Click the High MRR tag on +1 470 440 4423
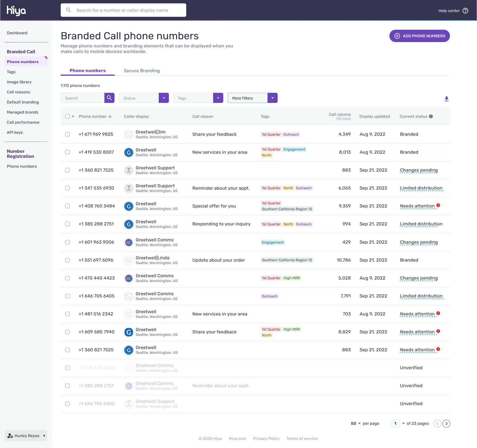 click(x=291, y=278)
